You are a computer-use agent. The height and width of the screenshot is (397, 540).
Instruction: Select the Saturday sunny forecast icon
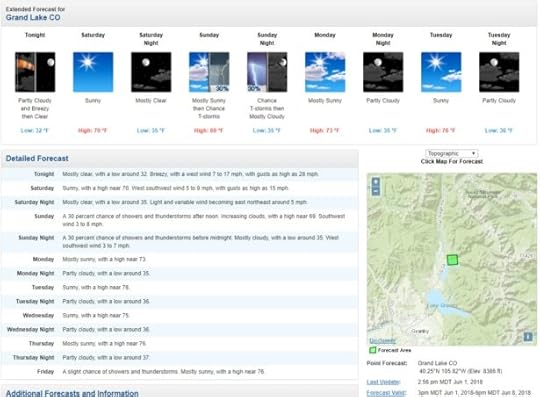(93, 72)
